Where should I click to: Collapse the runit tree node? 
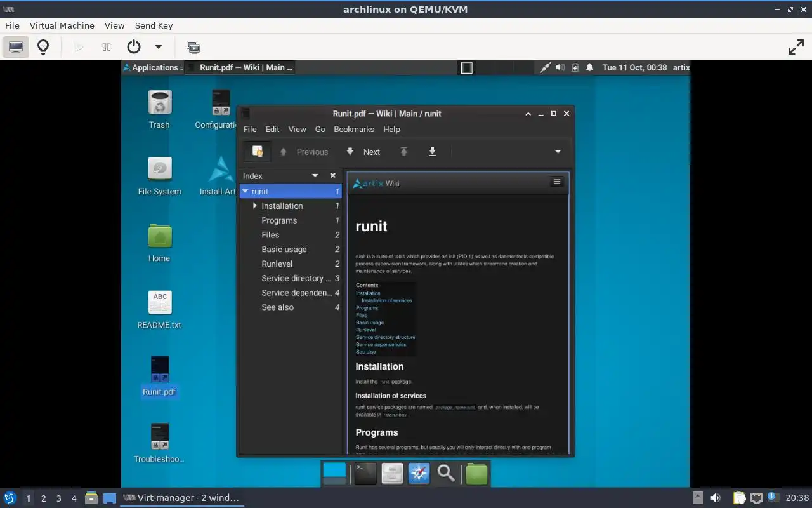(x=246, y=191)
